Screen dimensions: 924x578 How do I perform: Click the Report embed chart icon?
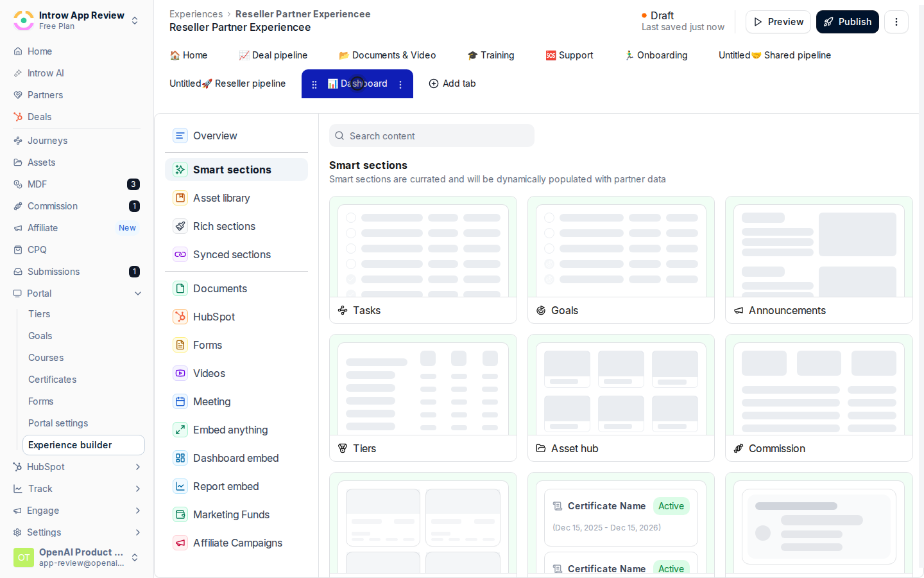180,486
